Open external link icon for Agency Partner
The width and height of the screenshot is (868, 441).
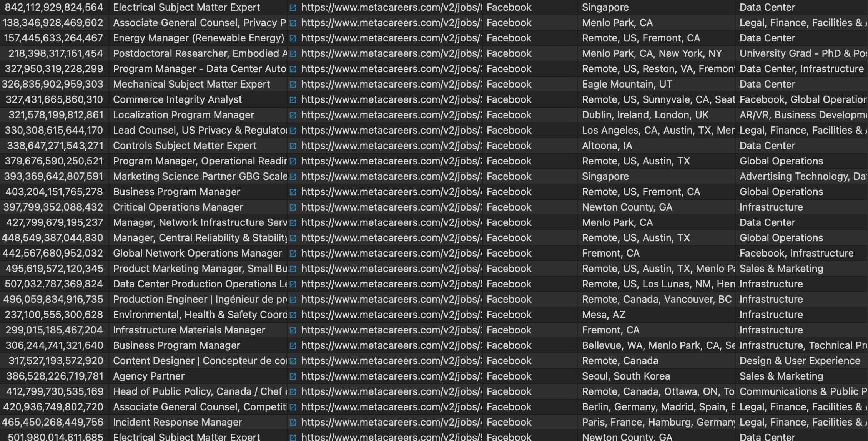(x=293, y=376)
